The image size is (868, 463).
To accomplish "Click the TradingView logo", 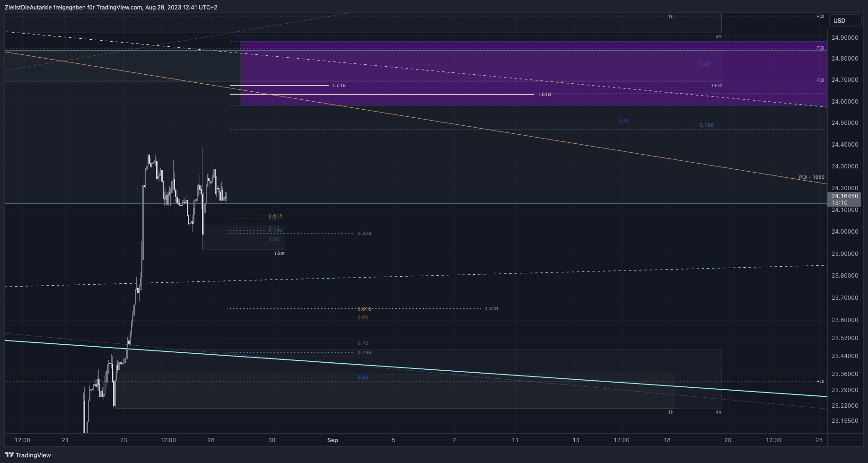I will [x=28, y=455].
